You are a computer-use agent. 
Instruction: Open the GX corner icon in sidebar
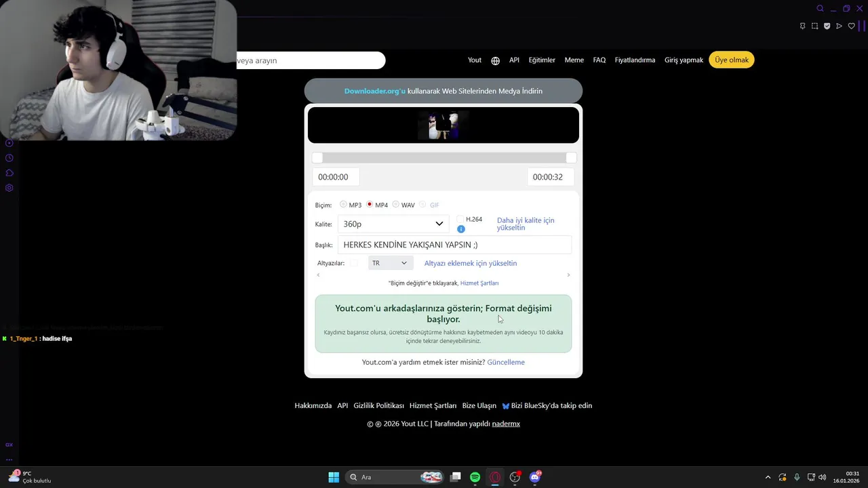(9, 445)
